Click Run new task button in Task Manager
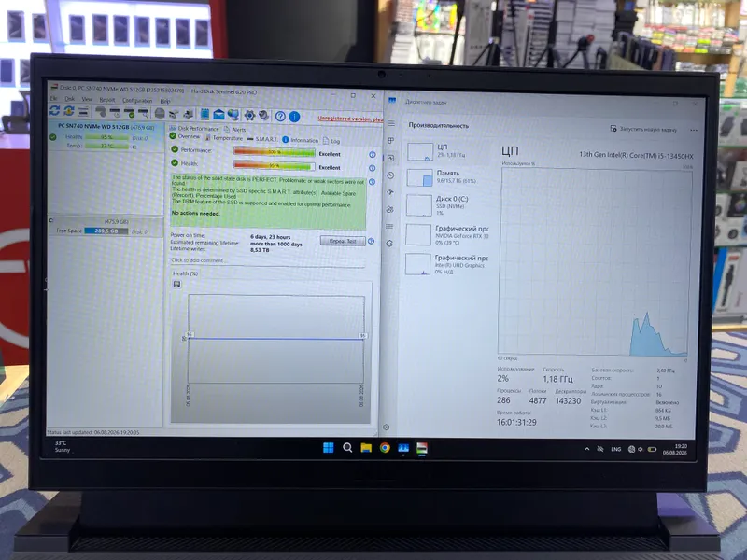This screenshot has height=560, width=747. 643,129
